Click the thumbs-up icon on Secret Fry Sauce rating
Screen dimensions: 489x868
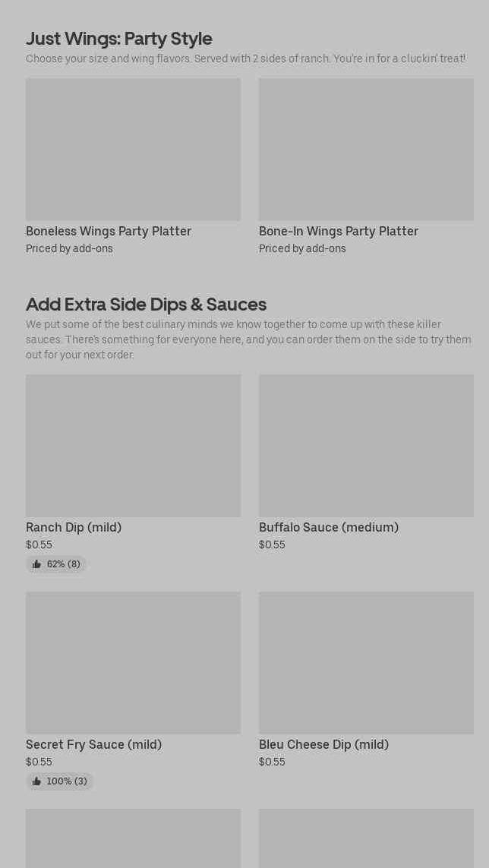tap(36, 781)
